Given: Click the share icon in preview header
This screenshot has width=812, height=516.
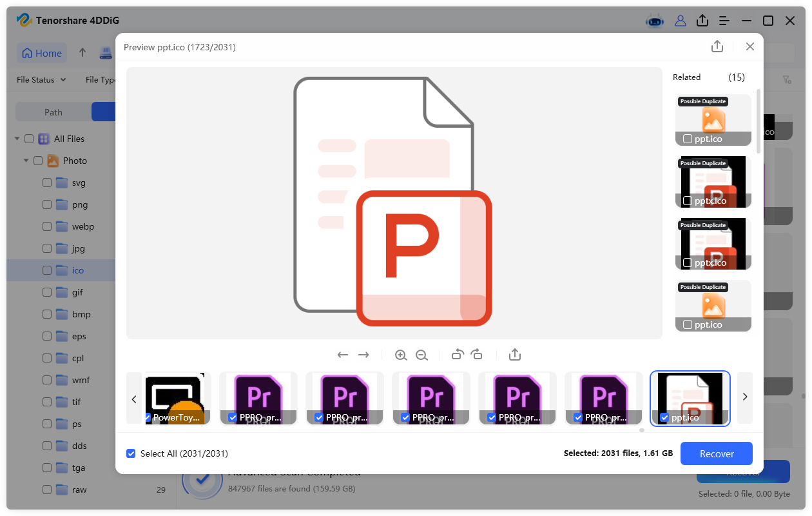Looking at the screenshot, I should coord(717,46).
